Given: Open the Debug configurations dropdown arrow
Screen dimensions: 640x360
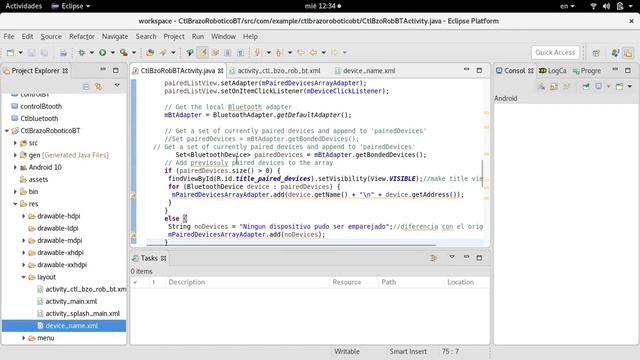Looking at the screenshot, I should tap(91, 53).
